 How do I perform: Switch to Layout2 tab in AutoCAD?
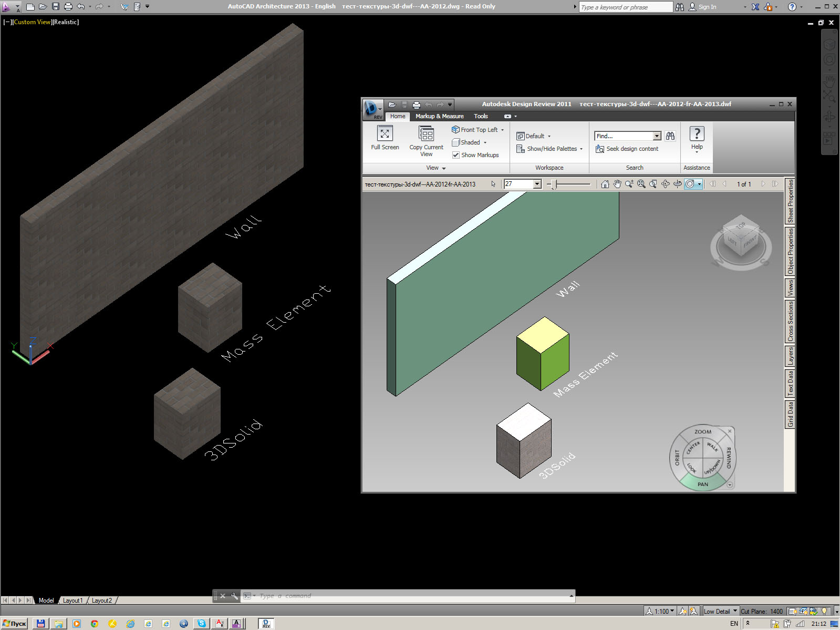tap(101, 601)
